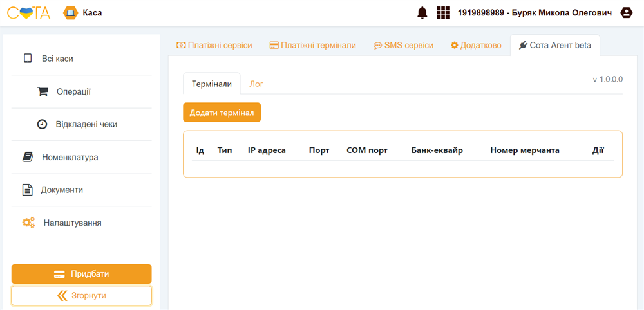Click the document icon next to Документи
This screenshot has width=644, height=310.
click(27, 190)
